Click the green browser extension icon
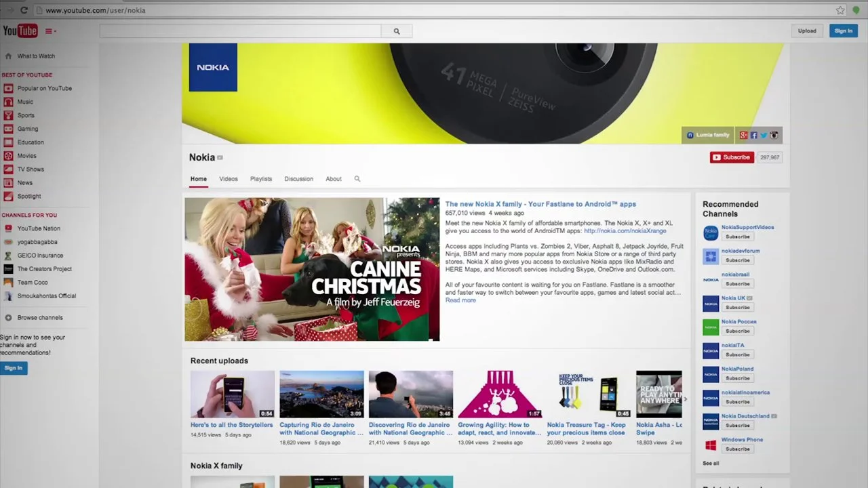Screen dimensions: 868x488 tap(856, 10)
